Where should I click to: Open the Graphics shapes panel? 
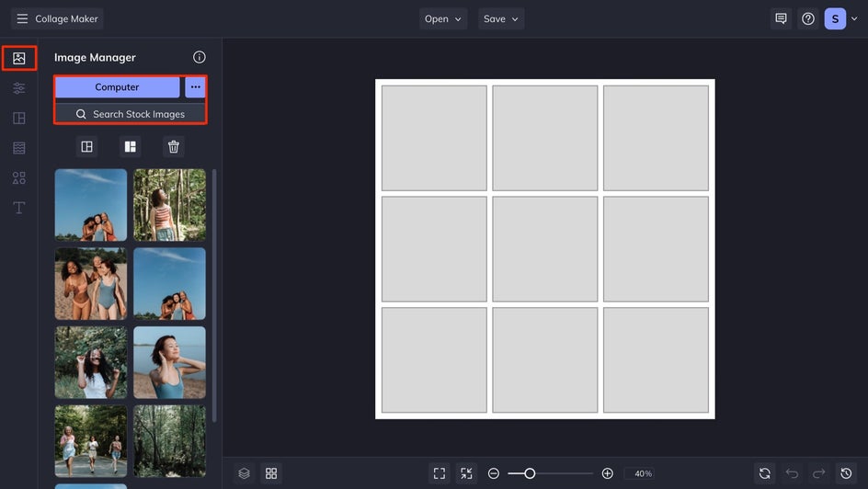[x=18, y=177]
